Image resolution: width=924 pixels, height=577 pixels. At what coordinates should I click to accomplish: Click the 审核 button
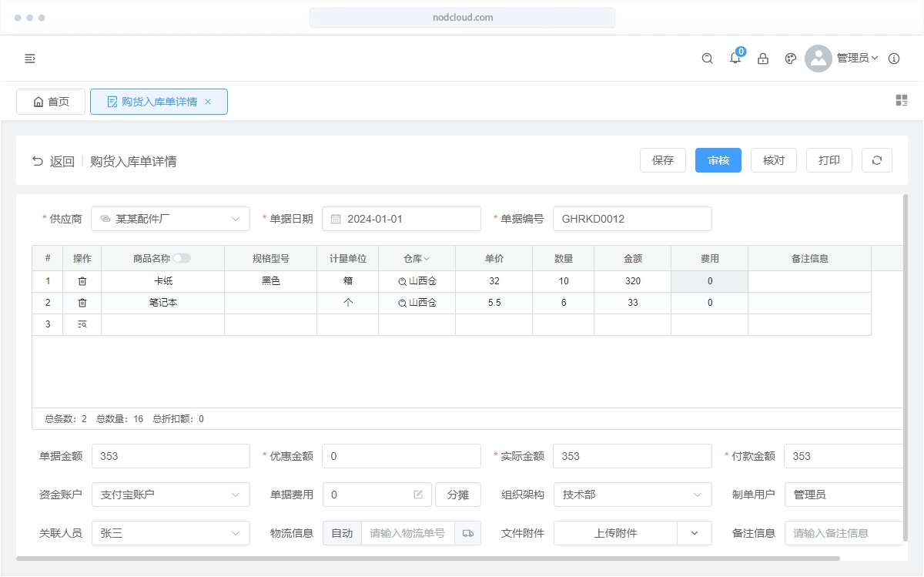(718, 160)
